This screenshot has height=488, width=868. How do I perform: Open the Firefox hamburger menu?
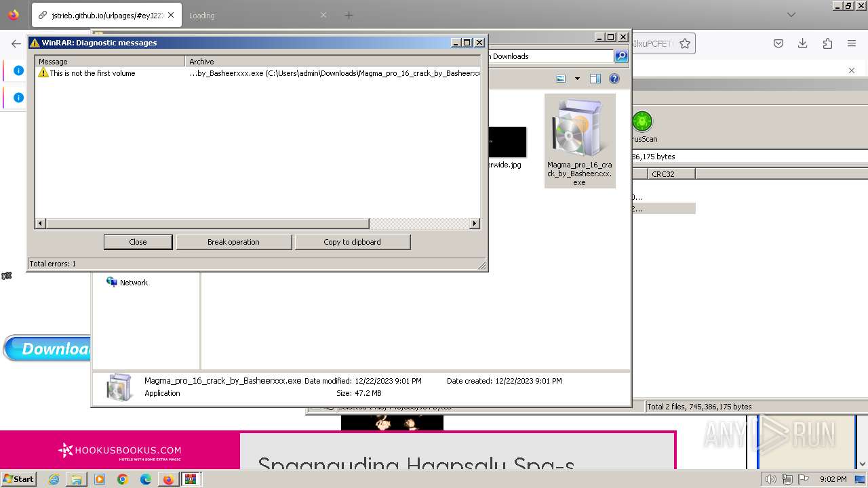point(852,43)
